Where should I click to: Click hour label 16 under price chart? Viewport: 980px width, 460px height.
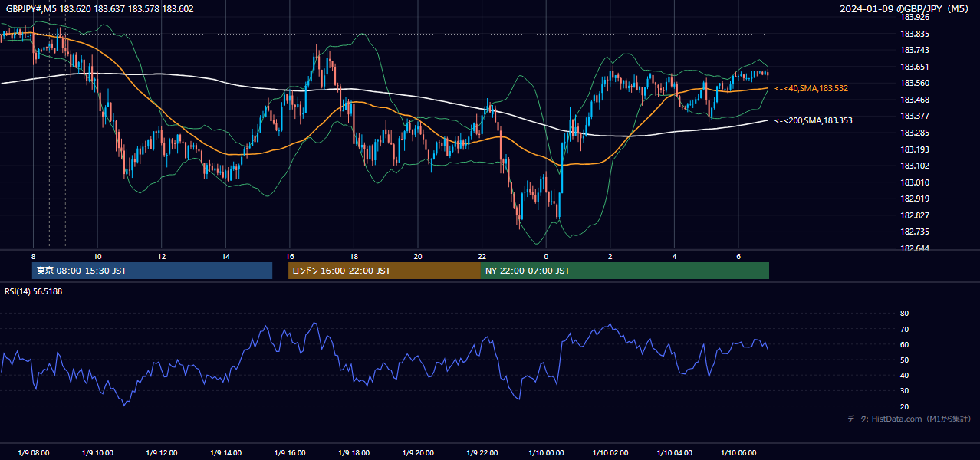coord(290,256)
